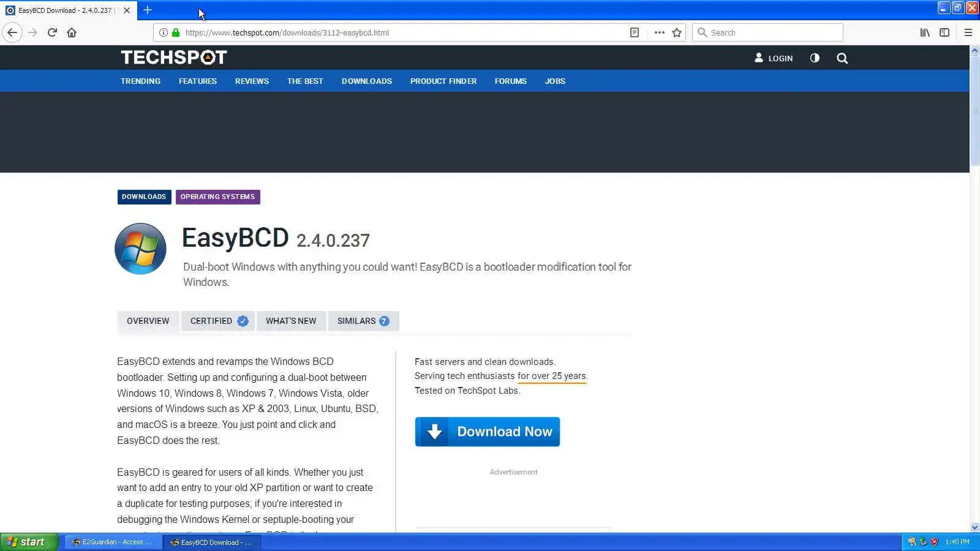Click the DOWNLOADS breadcrumb tag
Viewport: 980px width, 551px height.
point(144,197)
